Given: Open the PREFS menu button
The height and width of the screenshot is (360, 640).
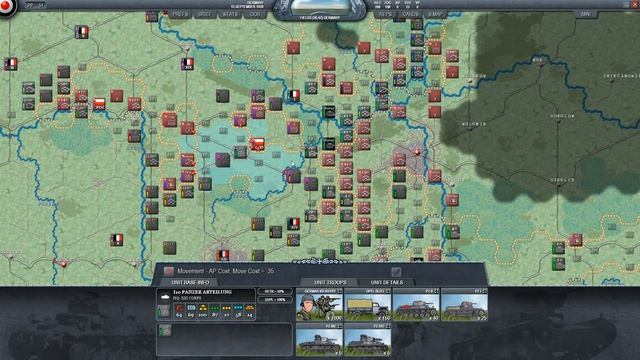Looking at the screenshot, I should 180,14.
